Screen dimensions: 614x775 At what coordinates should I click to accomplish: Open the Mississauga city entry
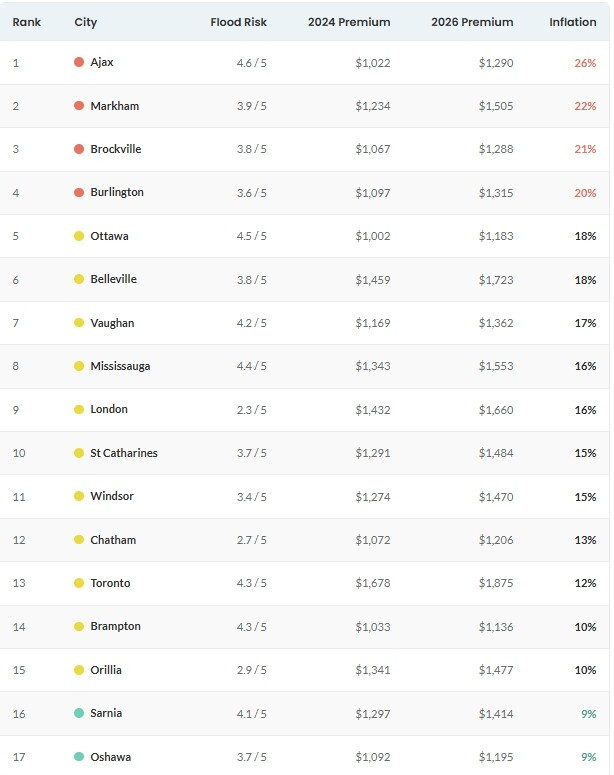[x=120, y=366]
